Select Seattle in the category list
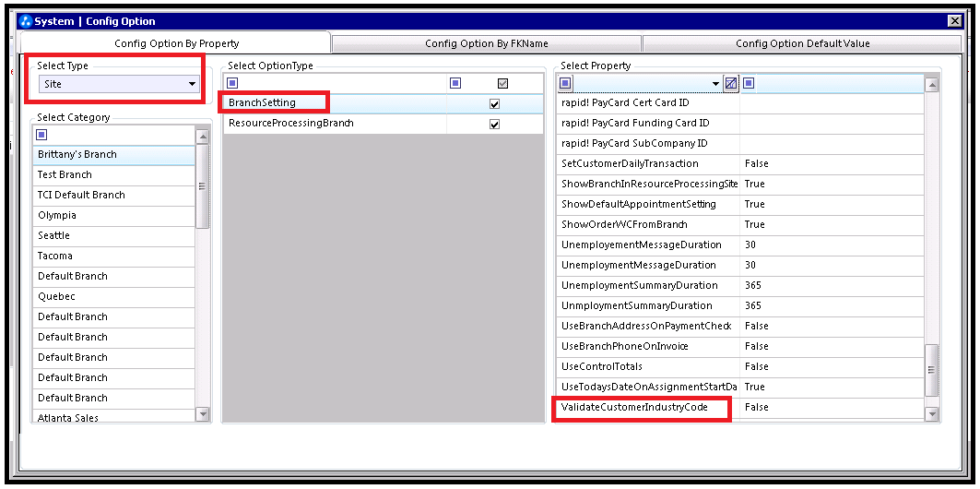Image resolution: width=980 pixels, height=489 pixels. click(x=53, y=235)
